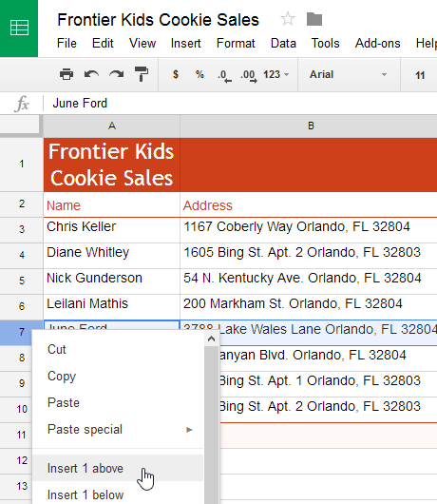
Task: Increase decimal places icon
Action: tap(249, 76)
